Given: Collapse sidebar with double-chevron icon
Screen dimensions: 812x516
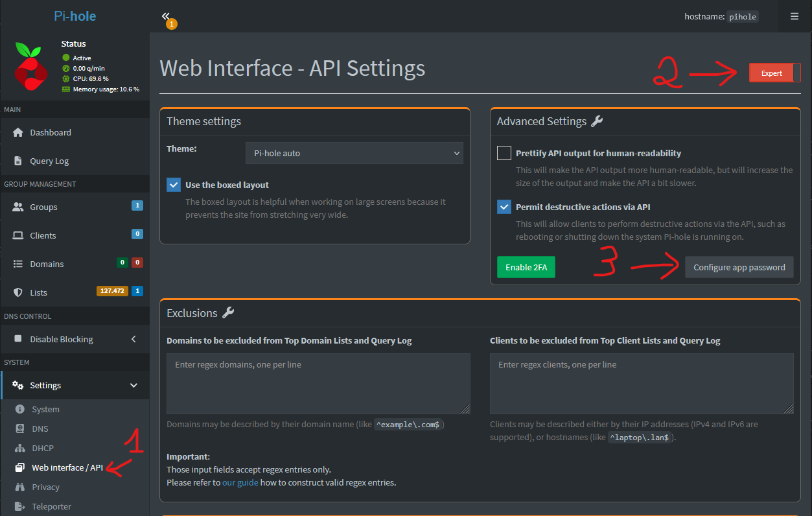Looking at the screenshot, I should pyautogui.click(x=166, y=16).
